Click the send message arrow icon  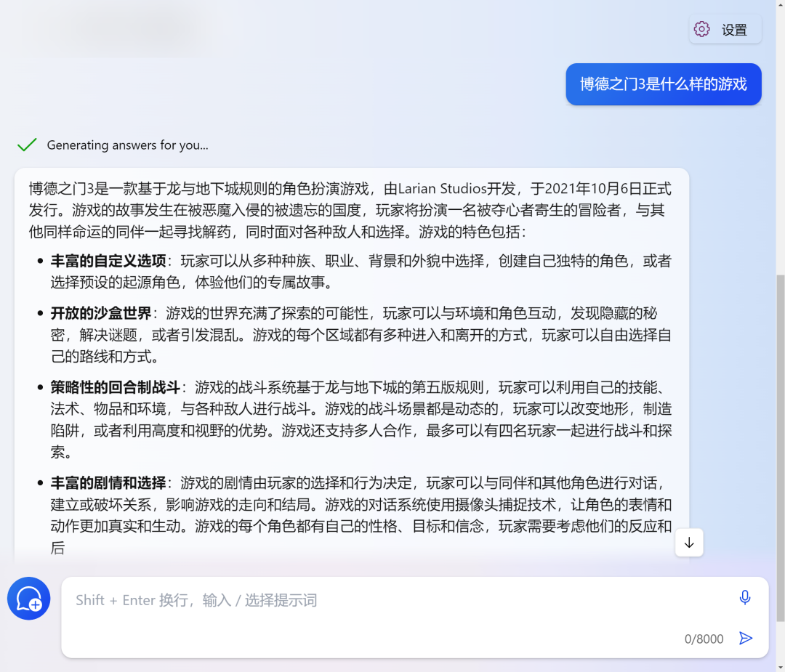click(746, 638)
